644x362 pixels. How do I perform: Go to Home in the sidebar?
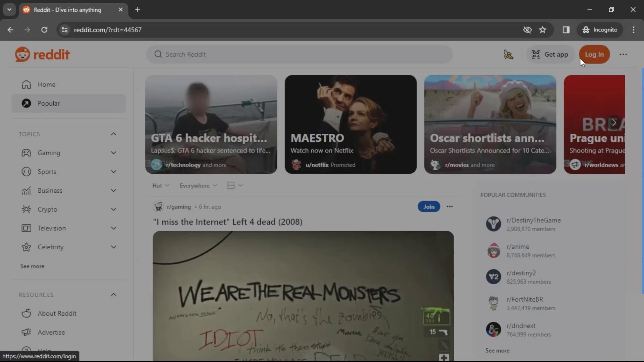tap(46, 84)
